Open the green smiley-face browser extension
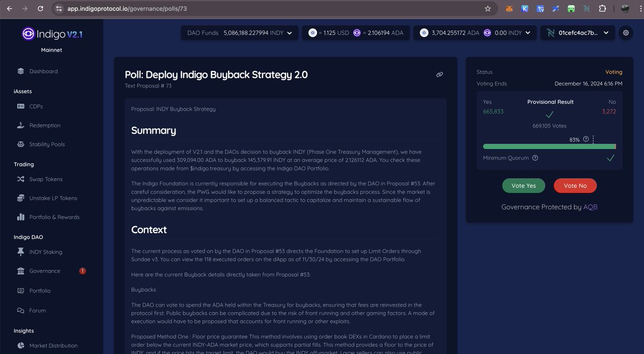This screenshot has height=354, width=644. click(x=572, y=9)
